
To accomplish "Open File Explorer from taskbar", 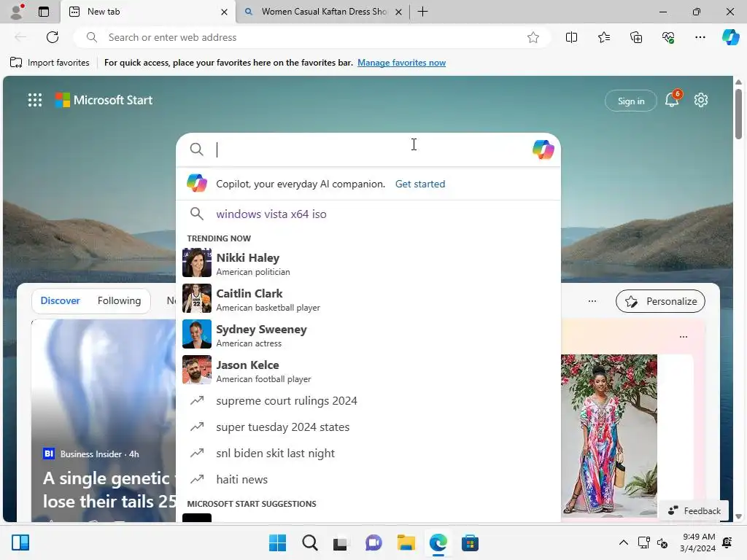I will [x=406, y=542].
